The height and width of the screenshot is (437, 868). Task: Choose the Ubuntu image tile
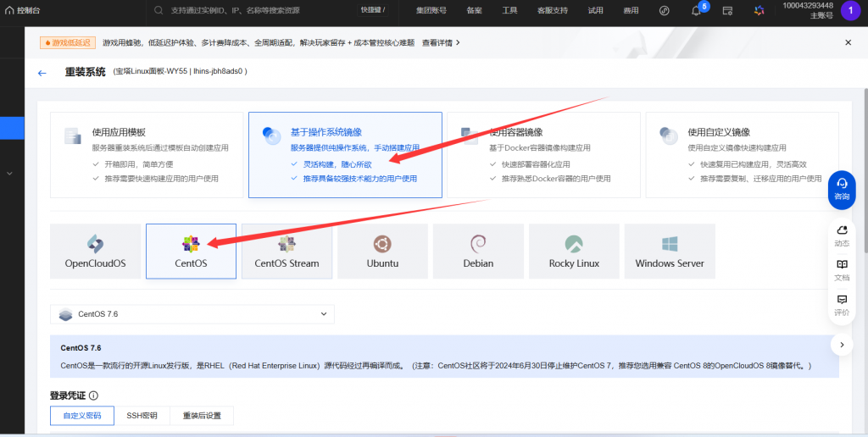pos(382,252)
